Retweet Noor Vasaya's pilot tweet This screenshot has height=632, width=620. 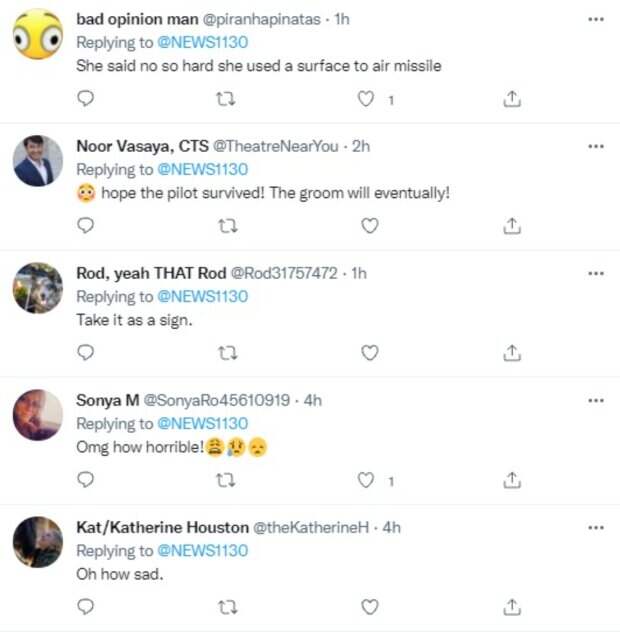click(x=227, y=225)
